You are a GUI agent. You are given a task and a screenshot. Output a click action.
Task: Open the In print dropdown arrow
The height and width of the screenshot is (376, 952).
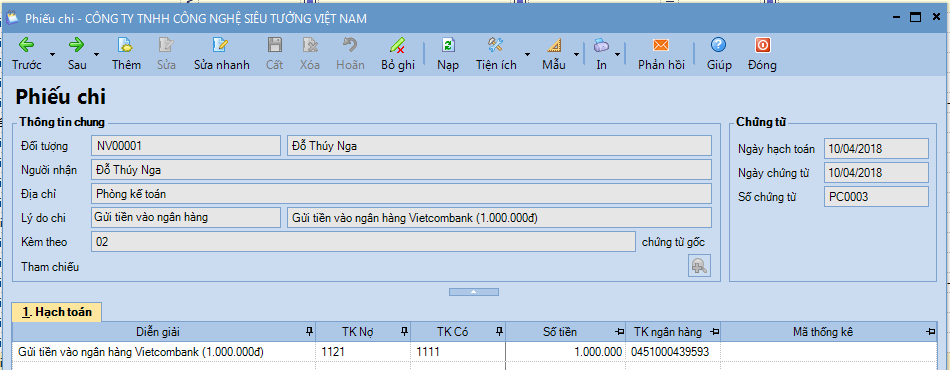pyautogui.click(x=617, y=54)
